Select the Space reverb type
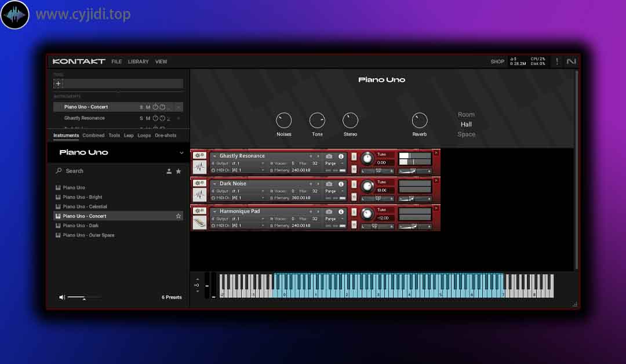Screen dimensions: 626x364 pyautogui.click(x=466, y=134)
